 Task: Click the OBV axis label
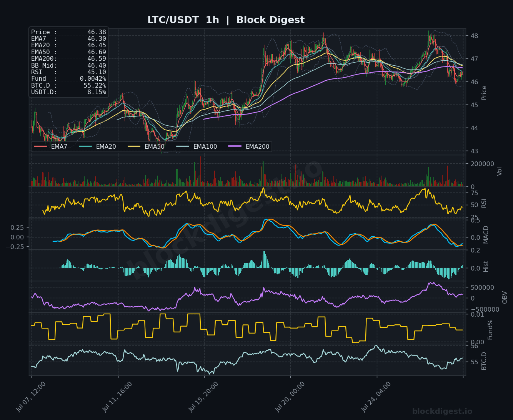pos(505,297)
